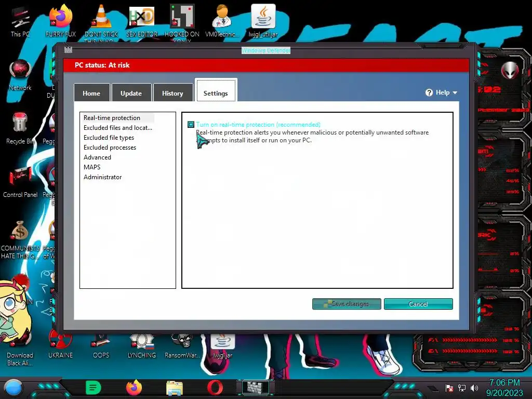Viewport: 532px width, 399px height.
Task: Launch Firefox from the taskbar
Action: [134, 388]
